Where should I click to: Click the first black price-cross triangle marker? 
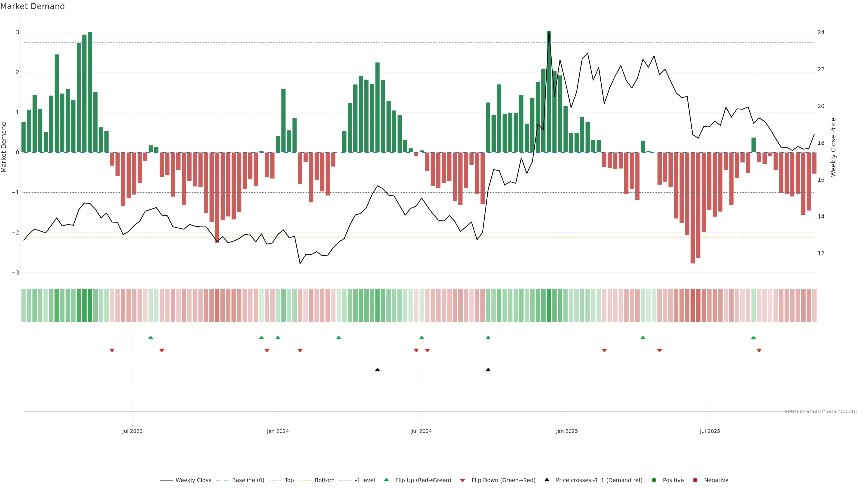377,370
